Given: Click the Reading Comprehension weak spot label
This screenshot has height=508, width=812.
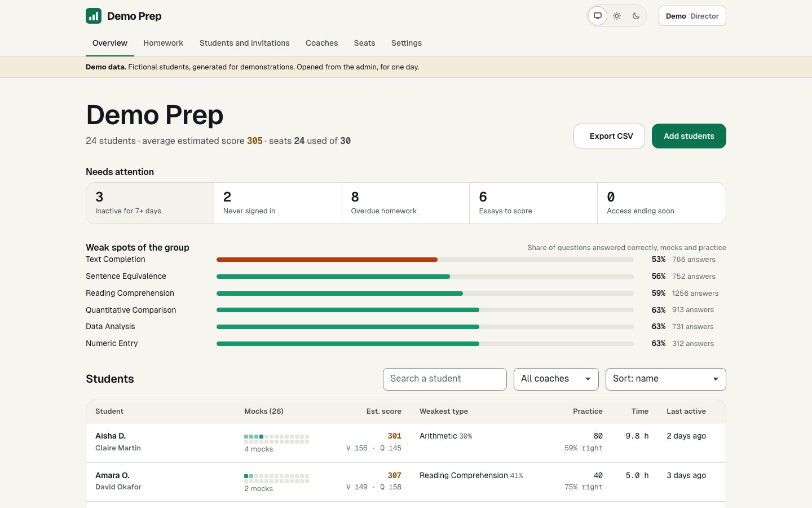Looking at the screenshot, I should click(x=130, y=293).
